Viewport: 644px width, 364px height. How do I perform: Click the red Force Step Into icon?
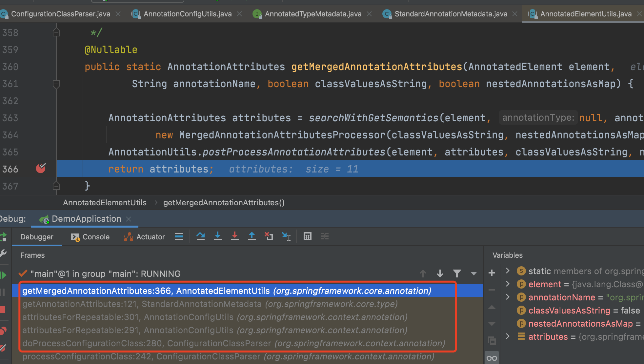(234, 236)
